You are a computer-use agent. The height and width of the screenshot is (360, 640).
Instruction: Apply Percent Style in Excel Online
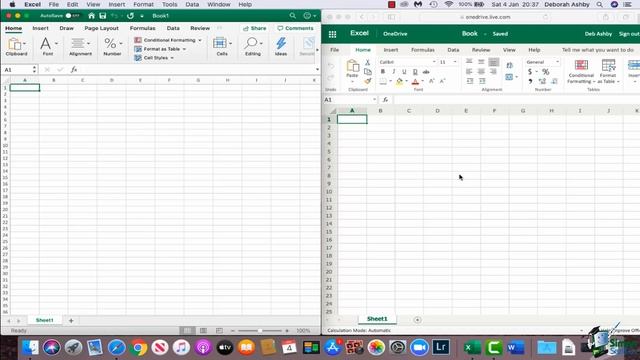click(x=546, y=72)
